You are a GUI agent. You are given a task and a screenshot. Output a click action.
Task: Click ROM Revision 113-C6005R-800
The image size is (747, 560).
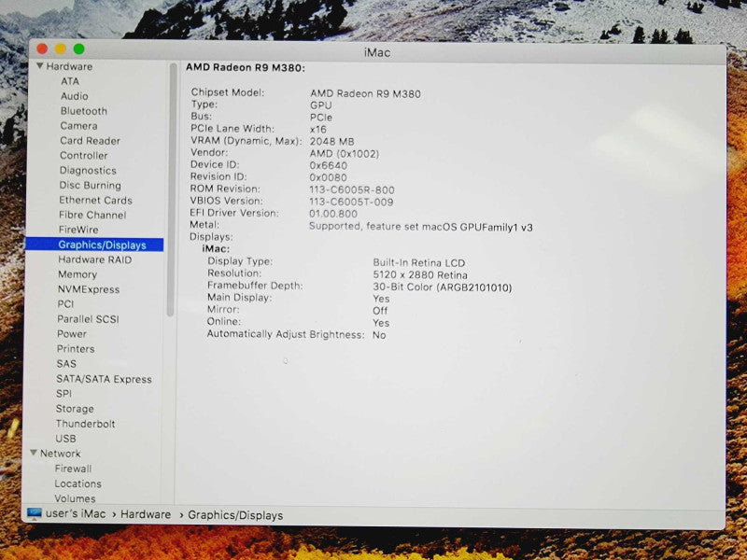click(352, 190)
